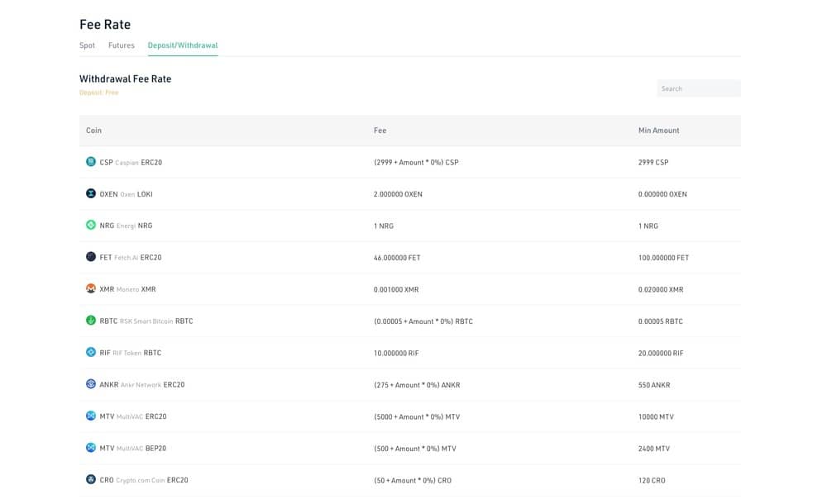Screen dimensions: 827x504
Task: Click the FET Fetch.AI coin icon
Action: pyautogui.click(x=91, y=257)
